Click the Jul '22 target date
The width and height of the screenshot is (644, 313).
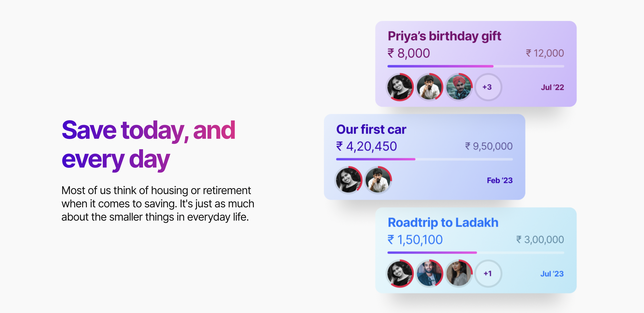point(552,87)
